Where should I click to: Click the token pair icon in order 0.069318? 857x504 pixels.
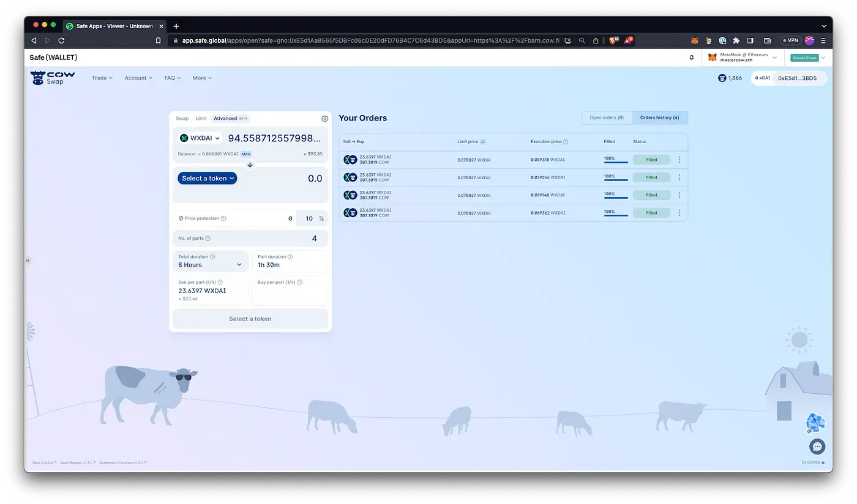tap(350, 160)
